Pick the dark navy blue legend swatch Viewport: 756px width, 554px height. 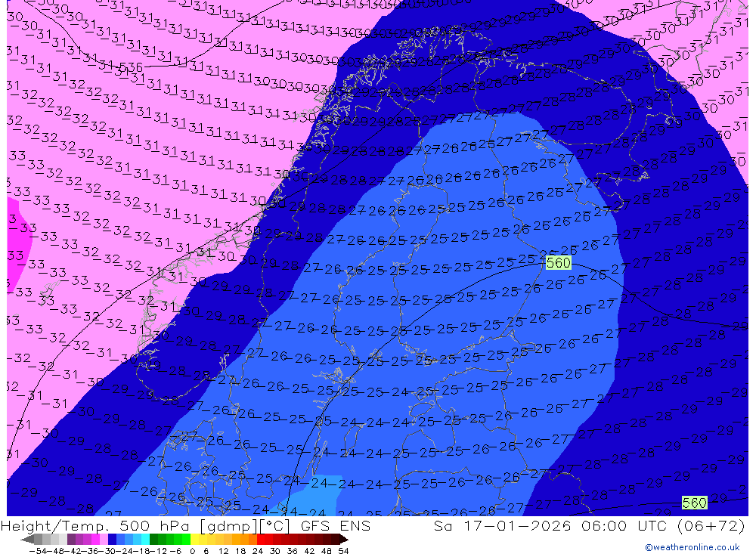point(112,540)
